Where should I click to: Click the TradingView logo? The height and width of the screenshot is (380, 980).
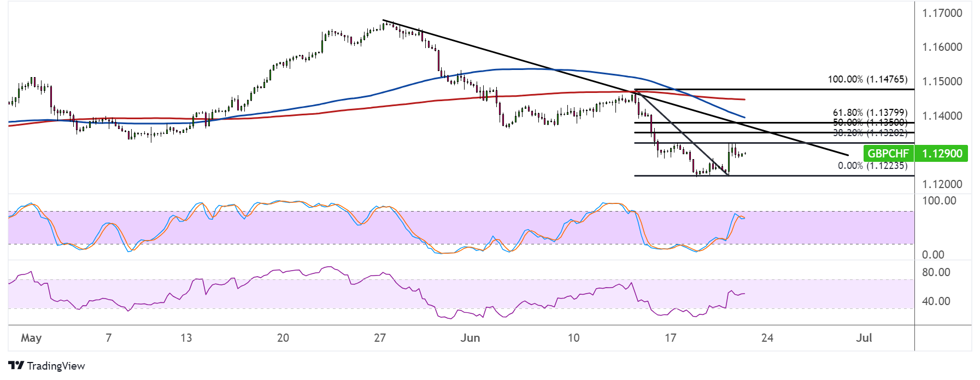[47, 366]
